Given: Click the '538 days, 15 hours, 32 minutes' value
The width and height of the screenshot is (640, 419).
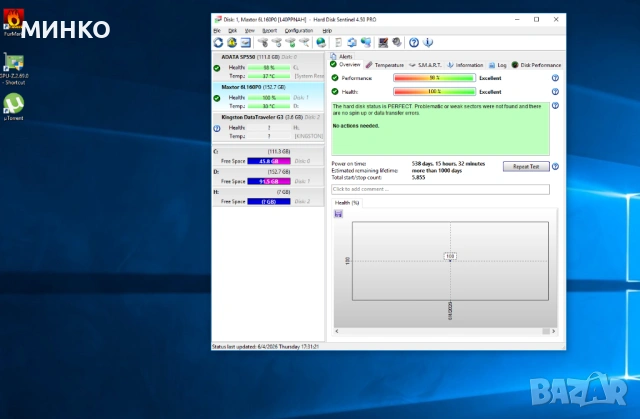Looking at the screenshot, I should [448, 164].
